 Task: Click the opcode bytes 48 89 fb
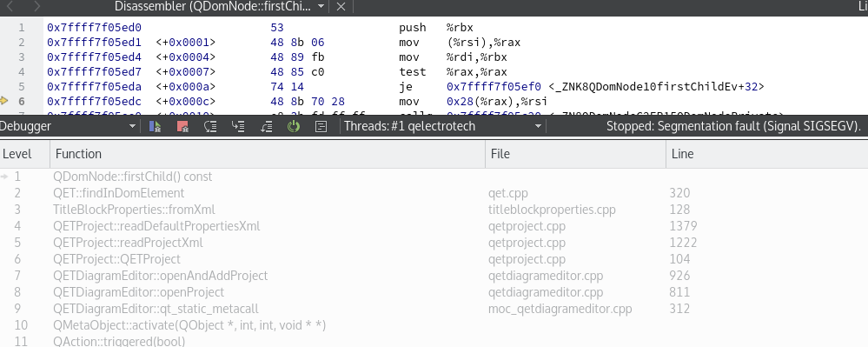point(298,57)
